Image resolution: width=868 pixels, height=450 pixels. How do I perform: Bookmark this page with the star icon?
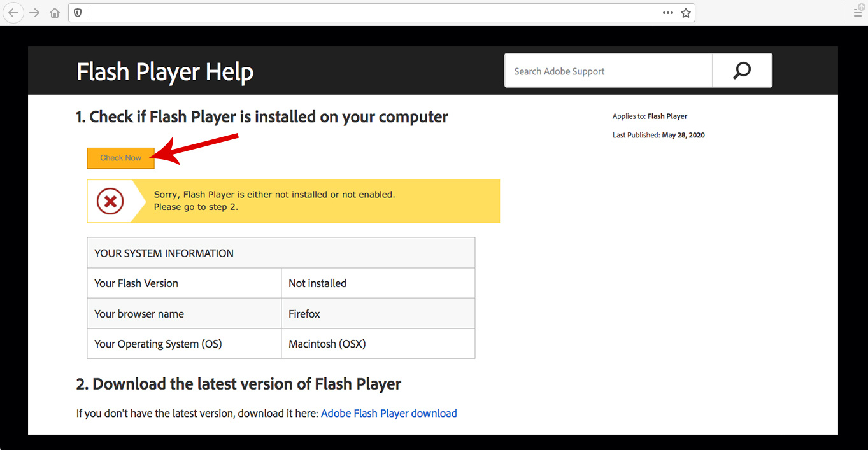[686, 13]
